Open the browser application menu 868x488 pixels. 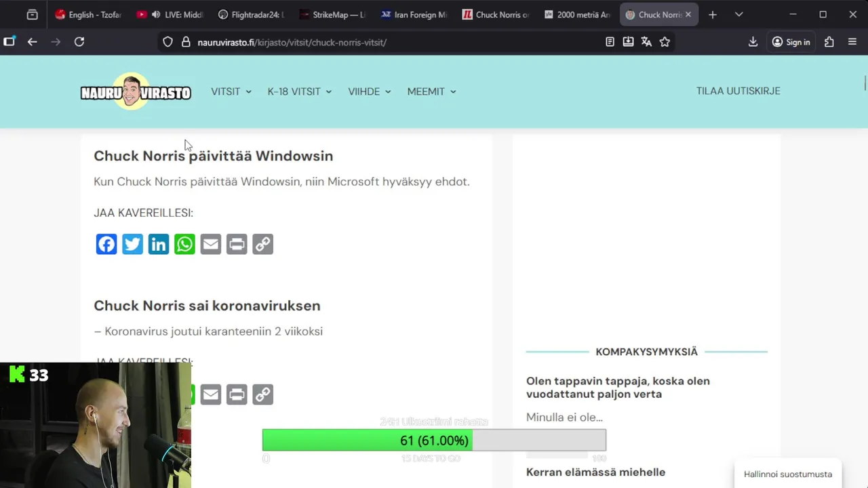pos(852,42)
